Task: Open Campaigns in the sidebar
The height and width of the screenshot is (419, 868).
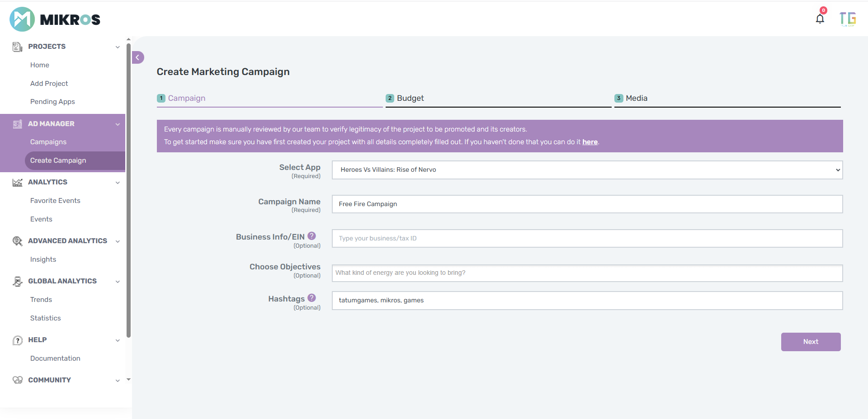Action: [48, 142]
